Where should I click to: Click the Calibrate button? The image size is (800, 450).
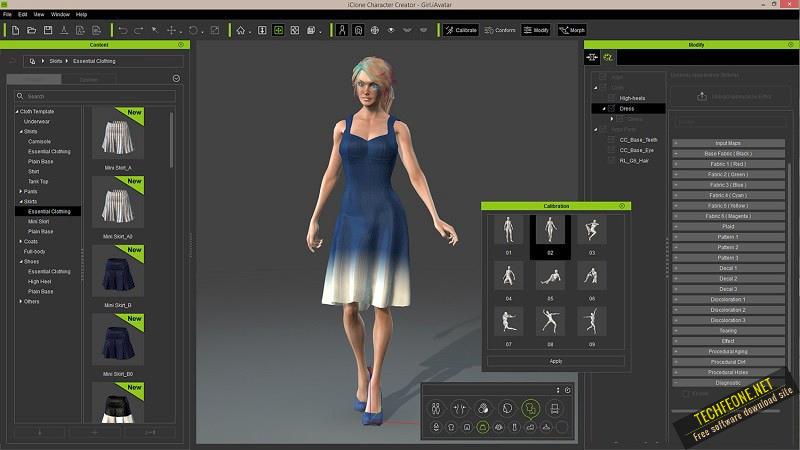pyautogui.click(x=461, y=30)
